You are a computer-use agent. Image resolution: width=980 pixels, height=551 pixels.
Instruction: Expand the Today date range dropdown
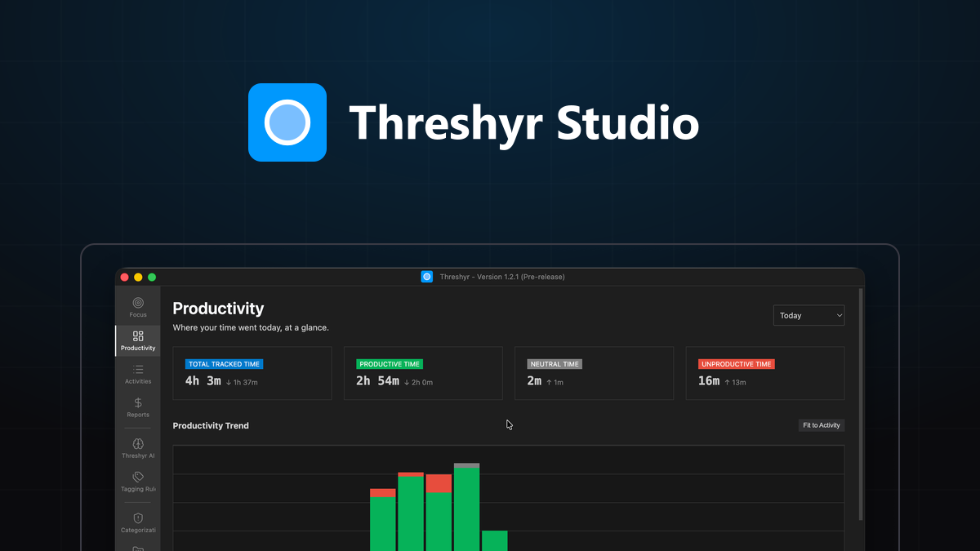click(808, 315)
